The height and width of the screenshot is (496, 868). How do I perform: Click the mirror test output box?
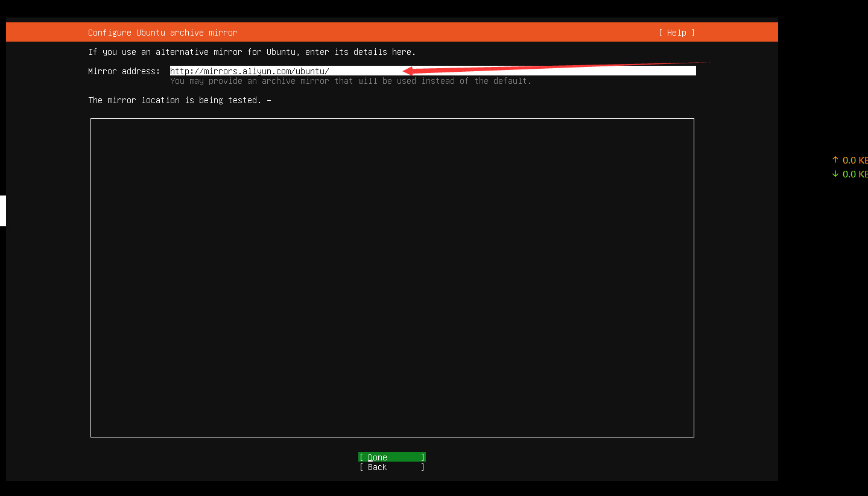pos(392,278)
